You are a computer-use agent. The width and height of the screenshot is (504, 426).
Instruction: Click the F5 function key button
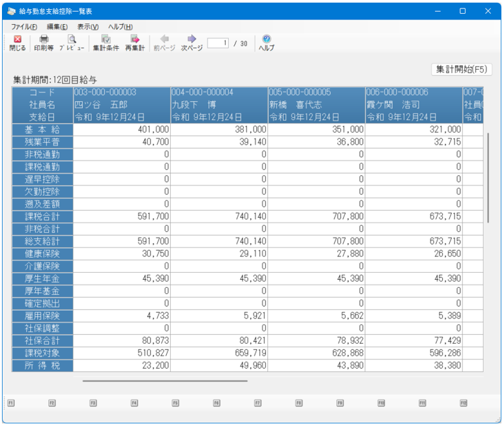175,403
